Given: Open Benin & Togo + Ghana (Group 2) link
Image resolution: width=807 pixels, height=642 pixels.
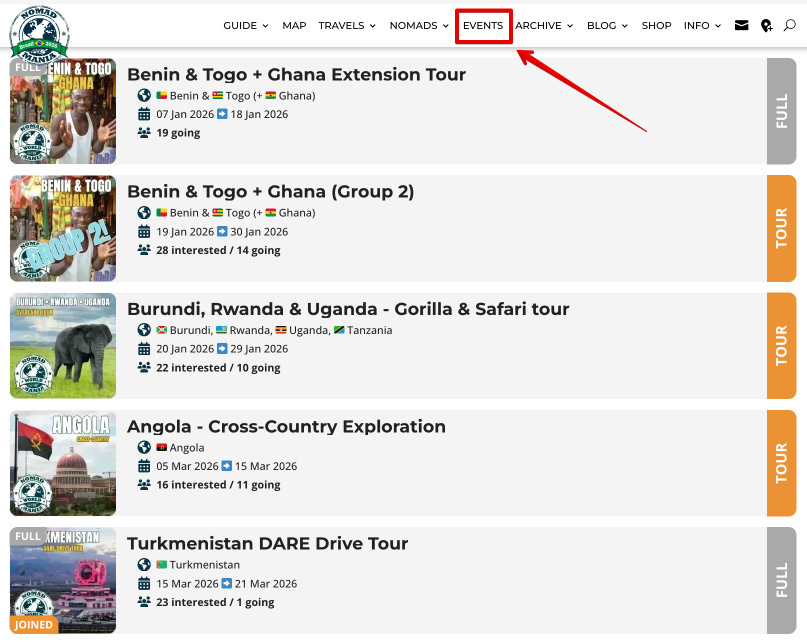Looking at the screenshot, I should pos(270,192).
